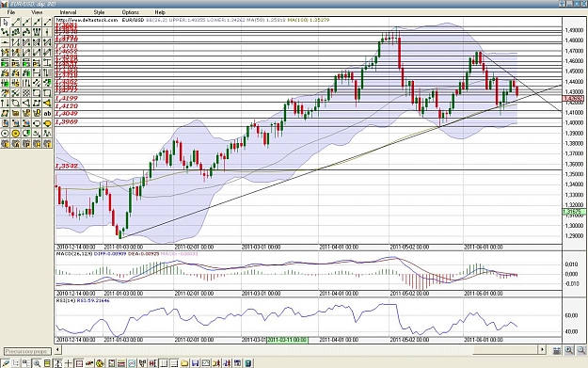
Task: Select the yellow filled callout tool
Action: click(47, 123)
